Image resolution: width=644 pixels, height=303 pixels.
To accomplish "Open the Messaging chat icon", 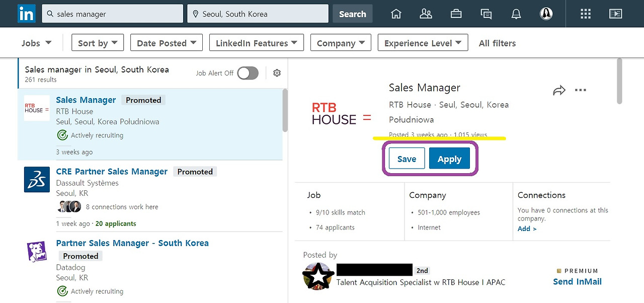I will (x=486, y=14).
